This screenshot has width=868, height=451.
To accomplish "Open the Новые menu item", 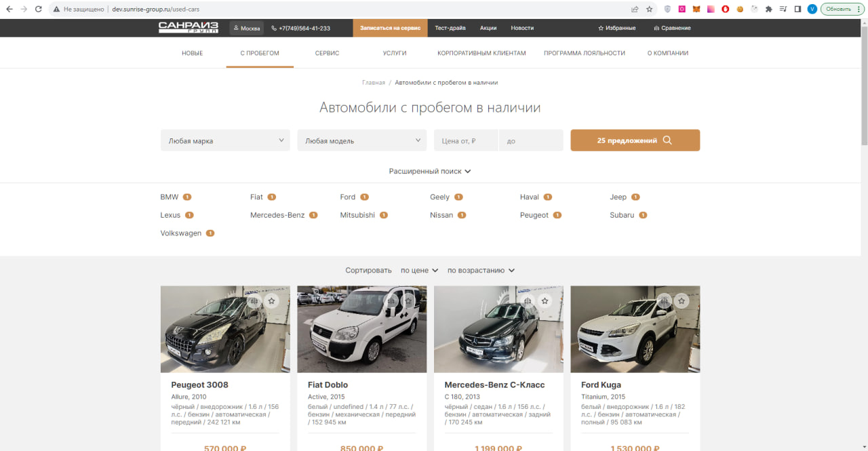I will [x=192, y=53].
